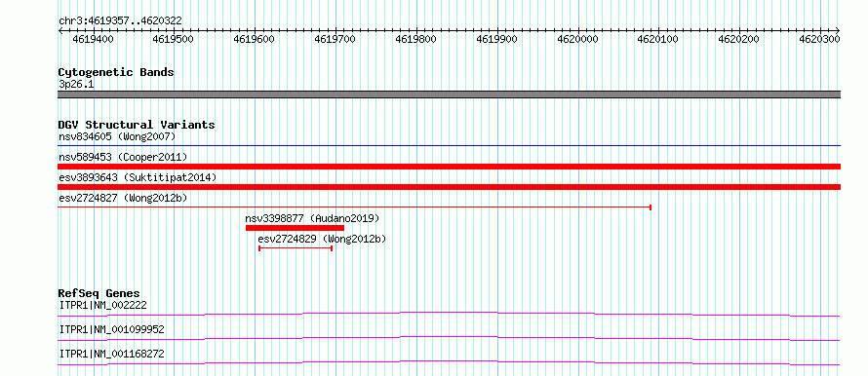Click the DGV Structural Variants track heading
868x376 pixels.
click(x=137, y=125)
